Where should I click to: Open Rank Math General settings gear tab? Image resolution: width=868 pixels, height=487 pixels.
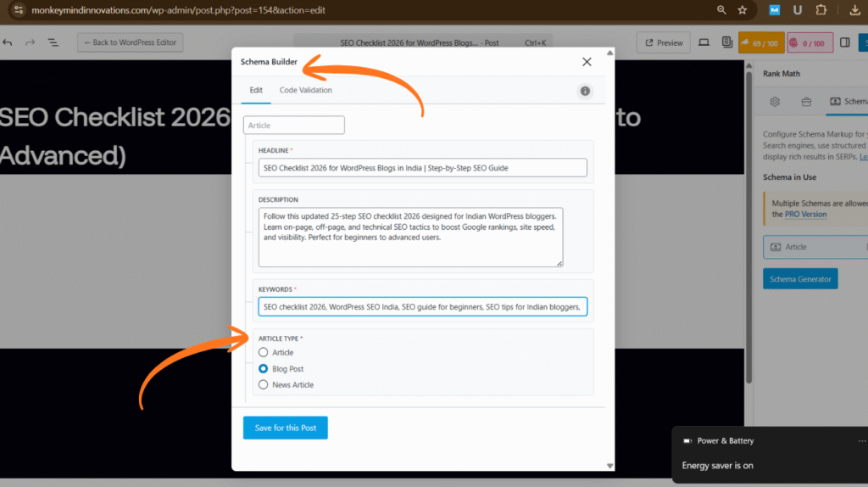(774, 102)
